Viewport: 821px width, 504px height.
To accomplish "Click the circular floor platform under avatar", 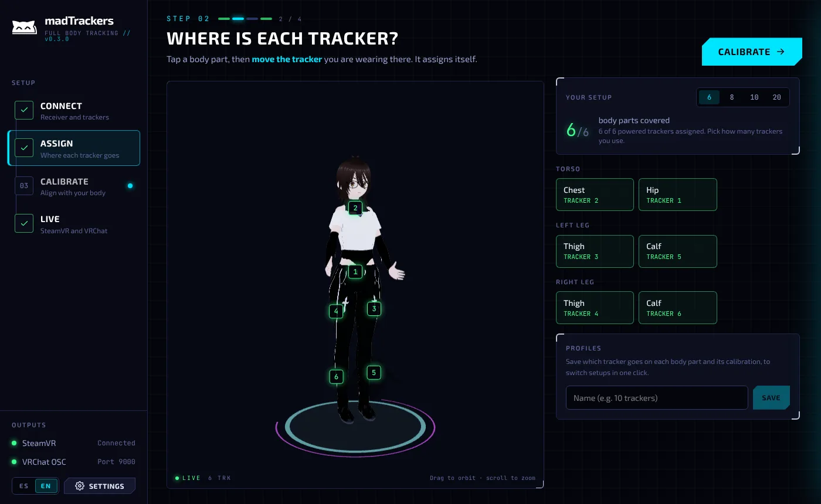I will pos(355,427).
